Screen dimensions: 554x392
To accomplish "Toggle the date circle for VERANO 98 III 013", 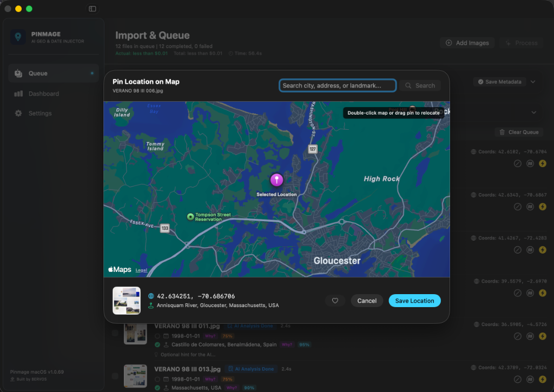I will click(157, 379).
